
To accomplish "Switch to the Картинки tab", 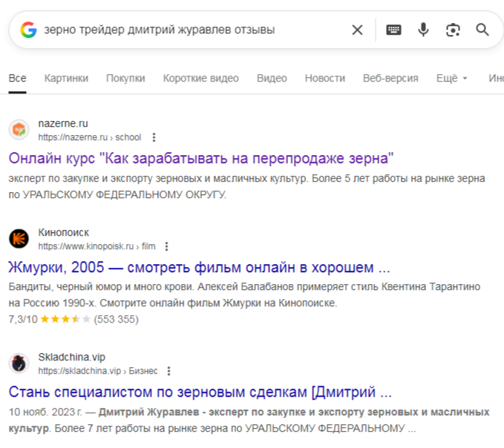I will click(x=66, y=78).
